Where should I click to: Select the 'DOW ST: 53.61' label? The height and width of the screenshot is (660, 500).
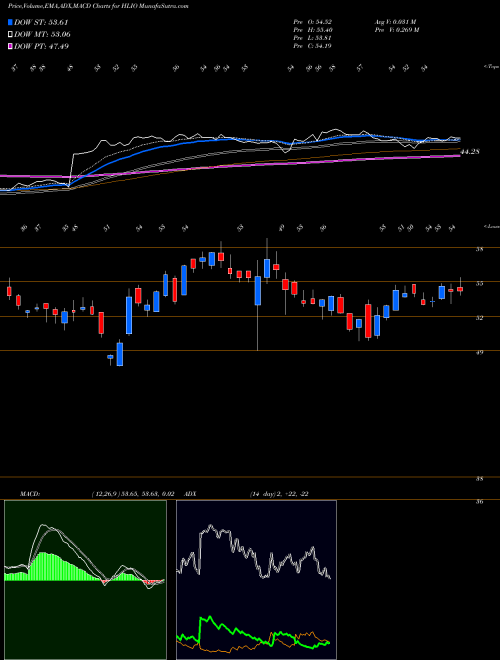coord(41,22)
